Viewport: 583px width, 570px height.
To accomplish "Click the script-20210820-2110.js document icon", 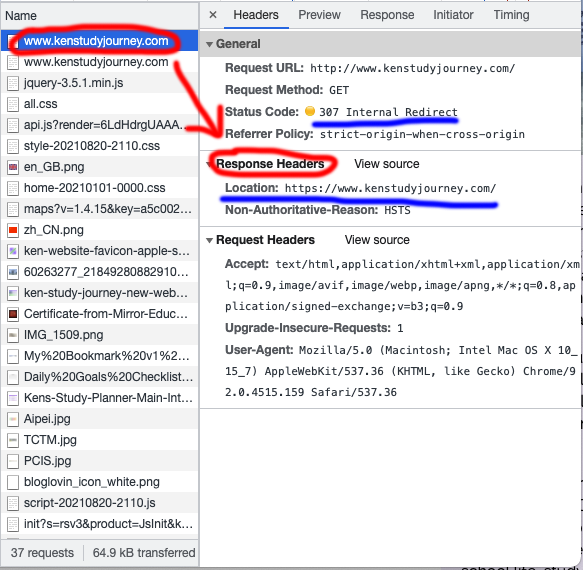I will 13,503.
